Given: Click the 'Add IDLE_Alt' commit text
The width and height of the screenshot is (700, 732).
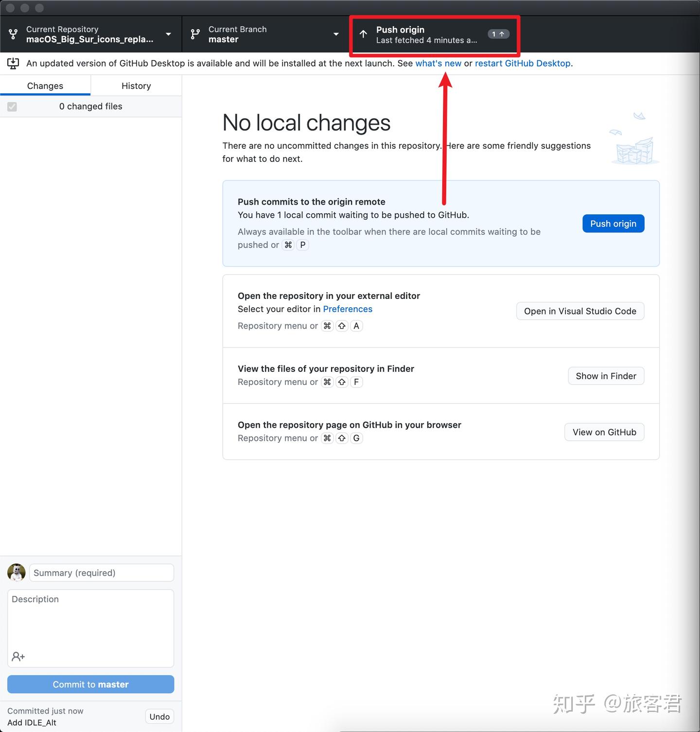Looking at the screenshot, I should pyautogui.click(x=32, y=723).
